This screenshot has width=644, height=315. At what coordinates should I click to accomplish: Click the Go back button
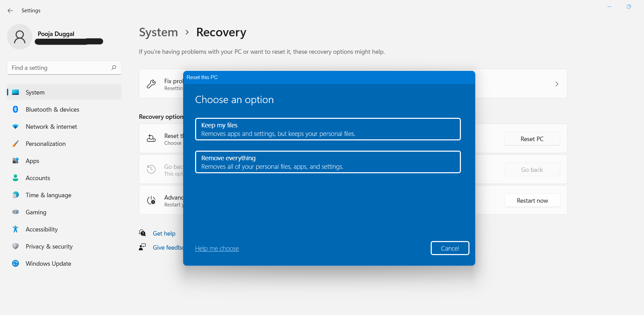tap(532, 169)
